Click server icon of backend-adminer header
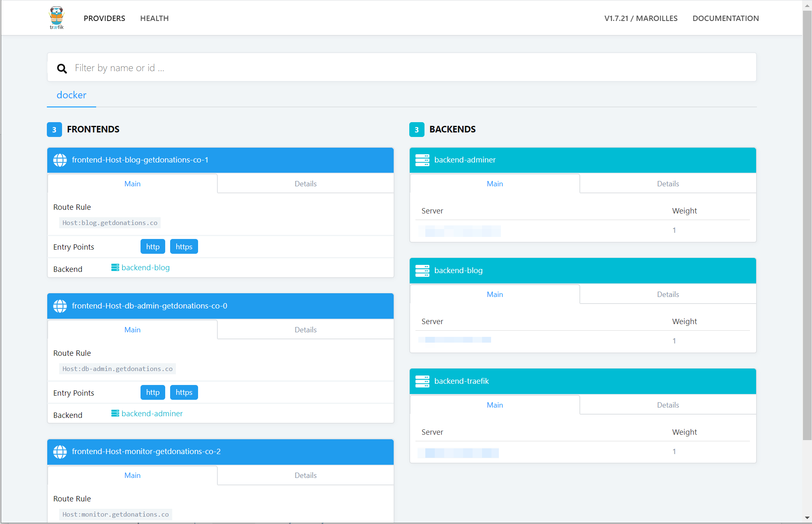The image size is (812, 524). pyautogui.click(x=422, y=160)
